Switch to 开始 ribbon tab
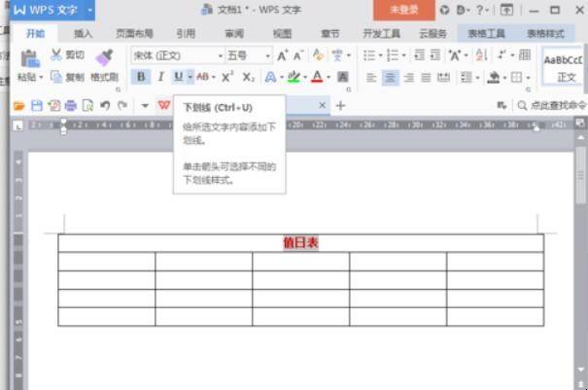 click(35, 34)
